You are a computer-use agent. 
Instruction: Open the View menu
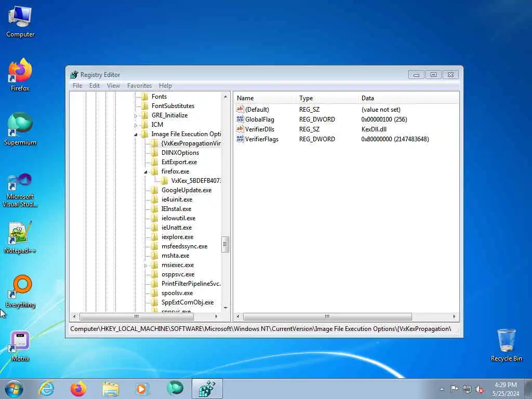tap(113, 86)
